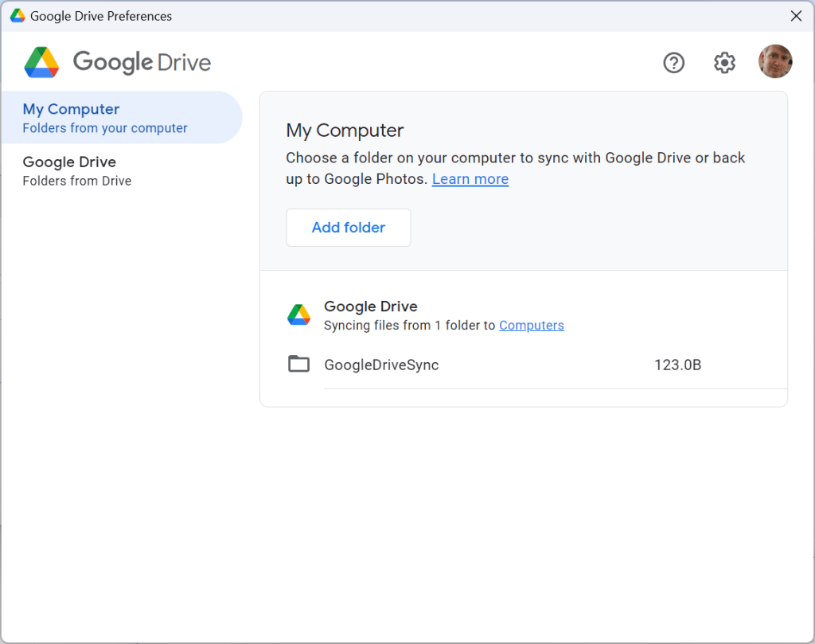Open Help via the question mark icon
The image size is (815, 644).
click(673, 62)
